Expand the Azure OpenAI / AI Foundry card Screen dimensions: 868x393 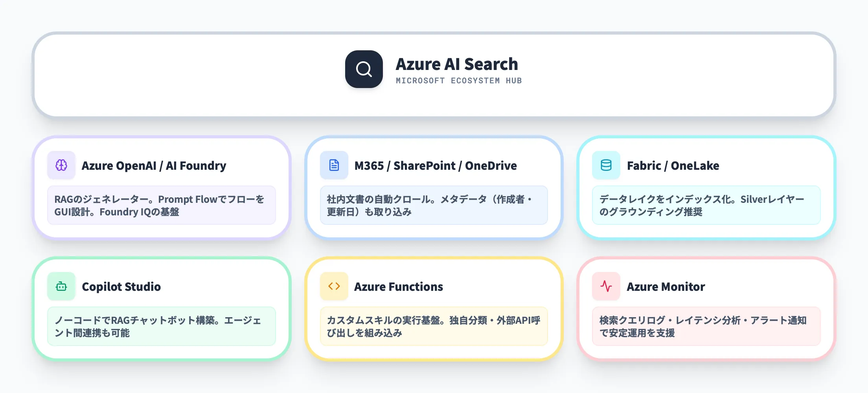point(161,187)
